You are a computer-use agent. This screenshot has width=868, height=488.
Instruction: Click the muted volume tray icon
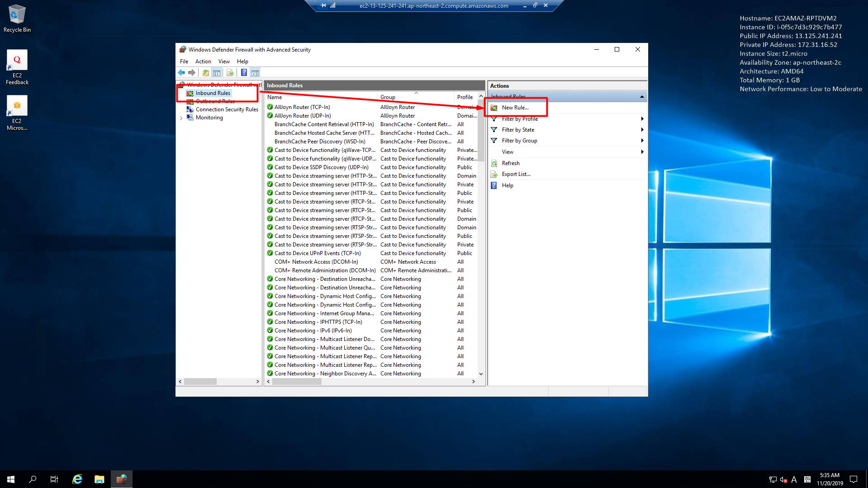(784, 479)
